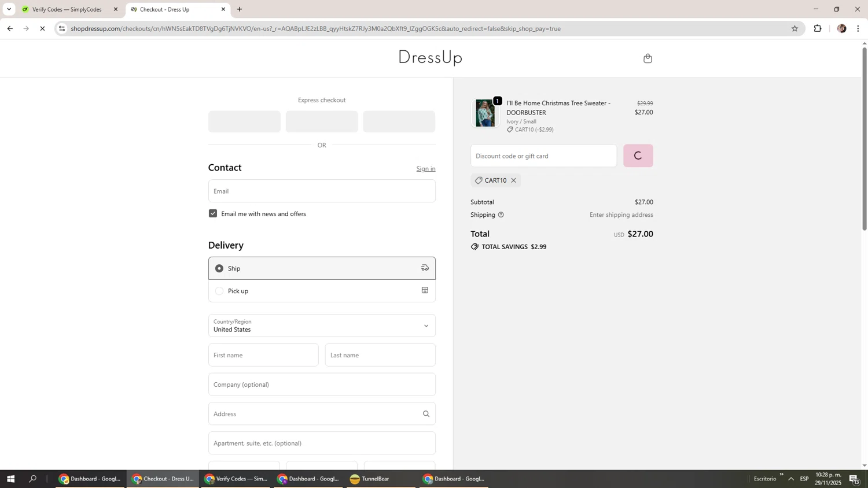Click the Email input field
The width and height of the screenshot is (868, 488).
pyautogui.click(x=322, y=191)
